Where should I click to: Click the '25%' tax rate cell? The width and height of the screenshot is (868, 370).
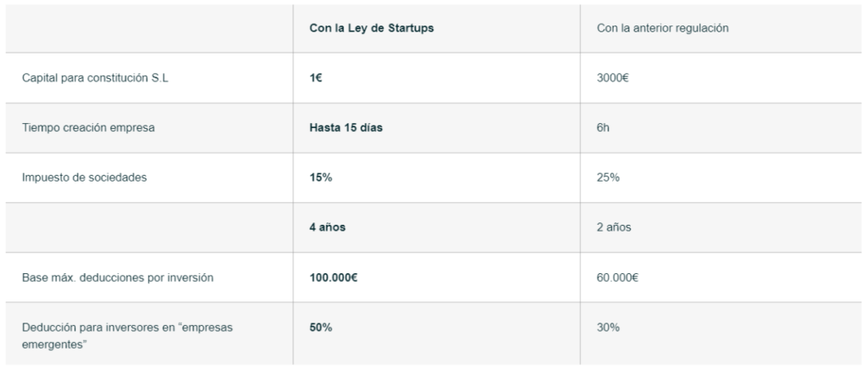(606, 178)
